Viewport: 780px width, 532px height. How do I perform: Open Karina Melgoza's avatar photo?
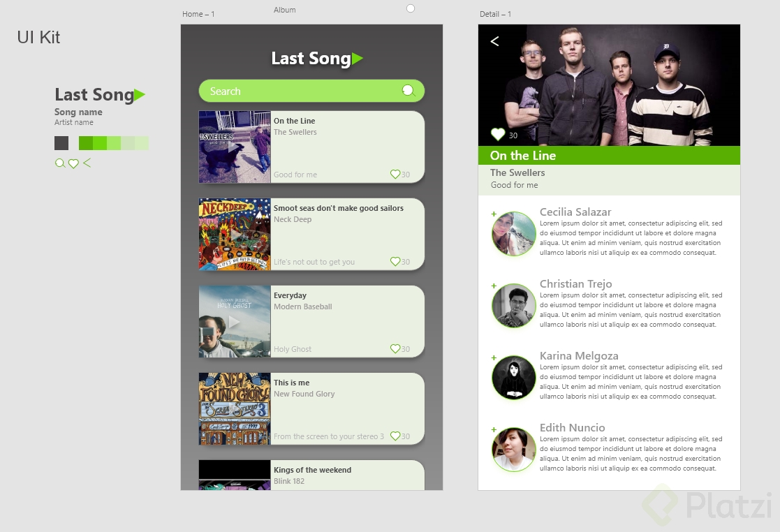(514, 378)
